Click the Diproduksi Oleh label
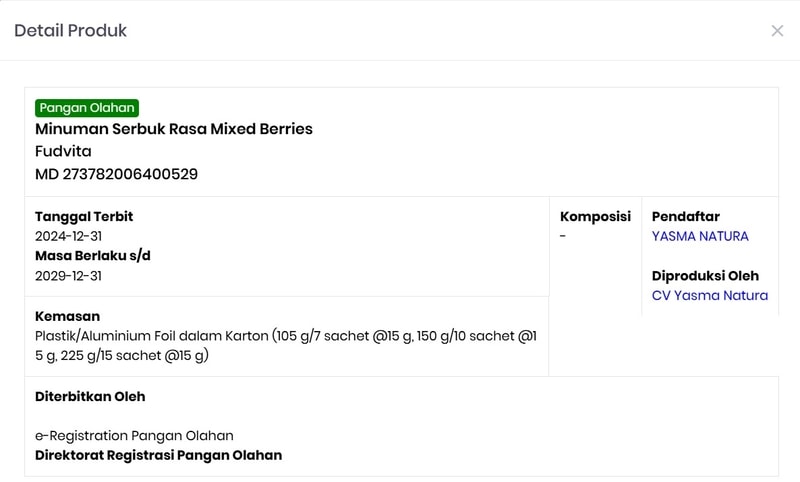The height and width of the screenshot is (482, 800). [x=705, y=276]
